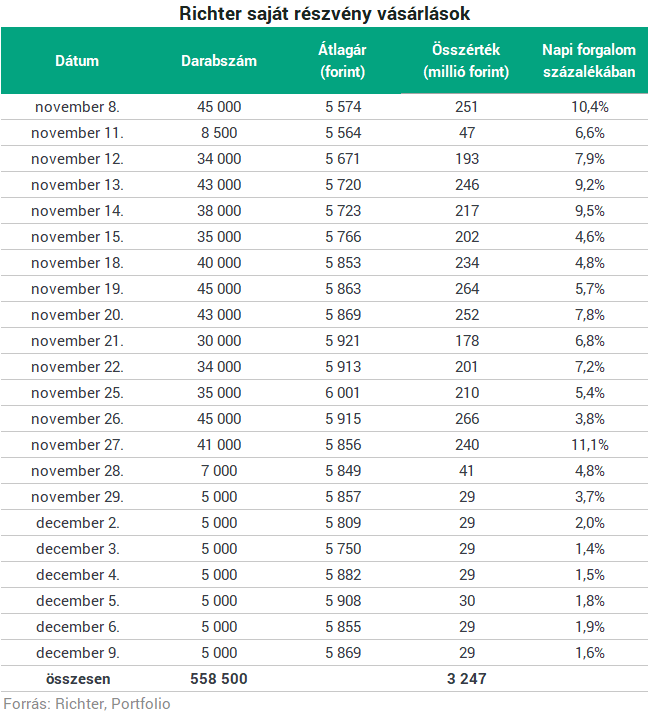
Task: Click the 5 882 average price cell
Action: (x=343, y=575)
